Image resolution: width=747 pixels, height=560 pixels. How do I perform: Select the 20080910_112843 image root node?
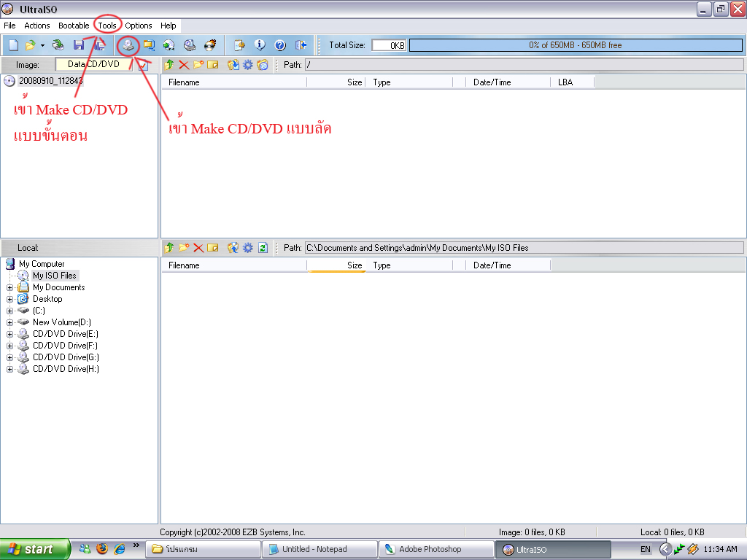[50, 81]
